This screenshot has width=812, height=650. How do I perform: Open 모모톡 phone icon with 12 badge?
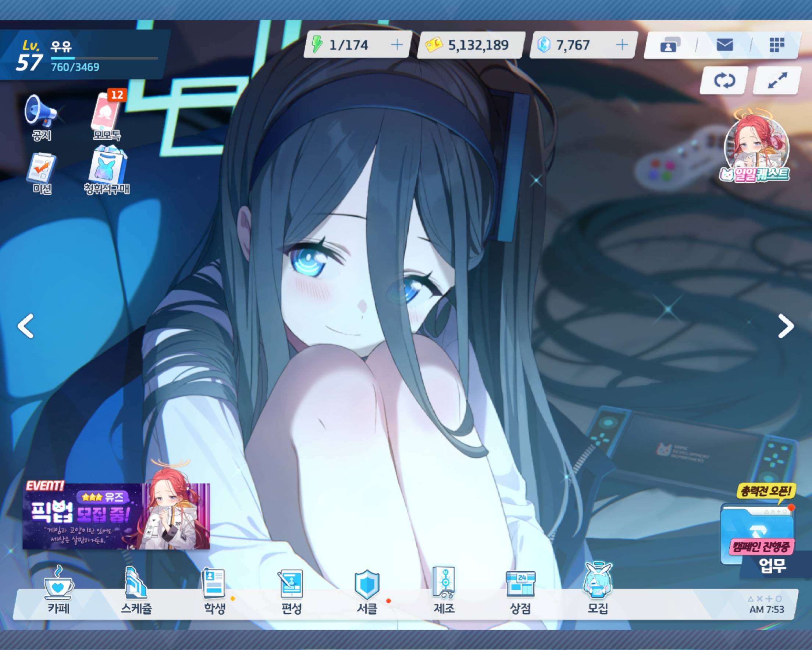[107, 114]
